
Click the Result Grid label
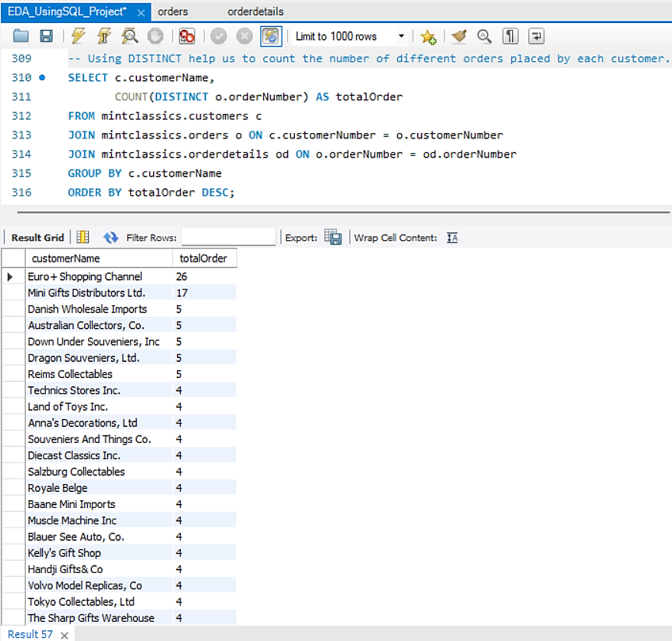(x=38, y=238)
